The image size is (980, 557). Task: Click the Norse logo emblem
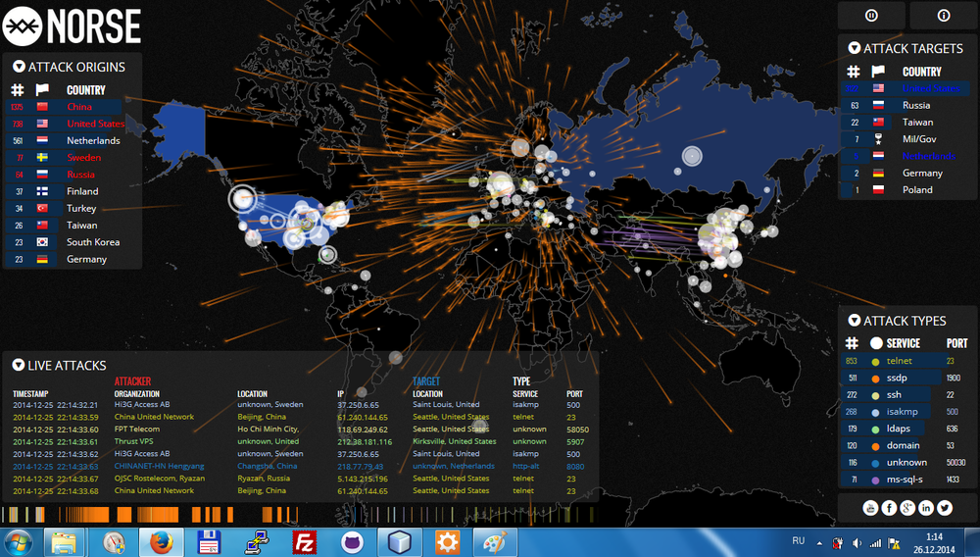point(22,26)
